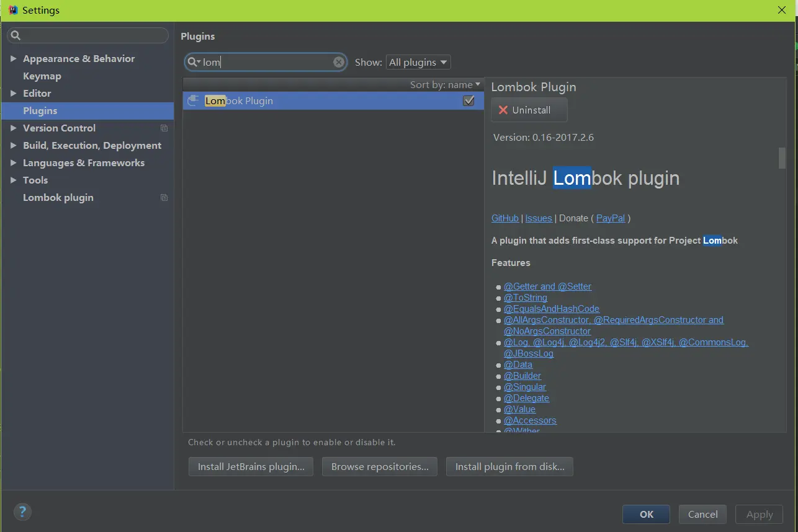Screen dimensions: 798x532
Task: Open the Lombok plugin settings page
Action: pyautogui.click(x=58, y=197)
